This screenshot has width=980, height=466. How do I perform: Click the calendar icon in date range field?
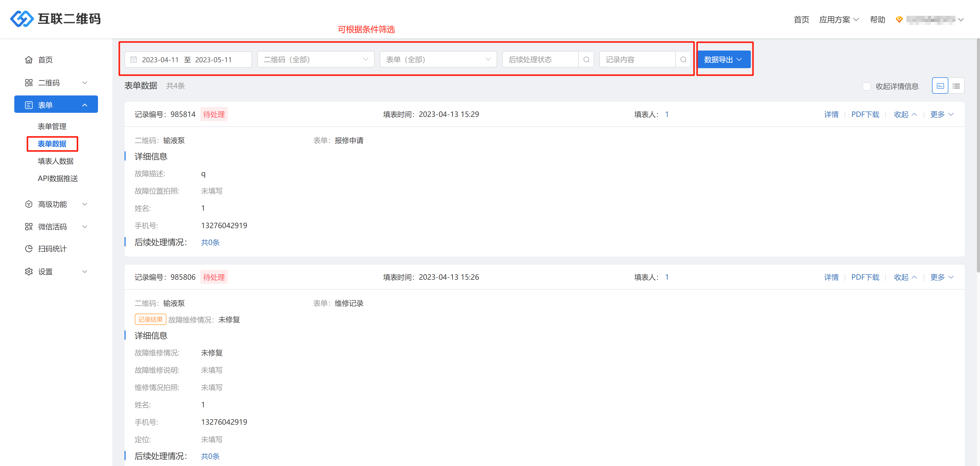point(133,60)
